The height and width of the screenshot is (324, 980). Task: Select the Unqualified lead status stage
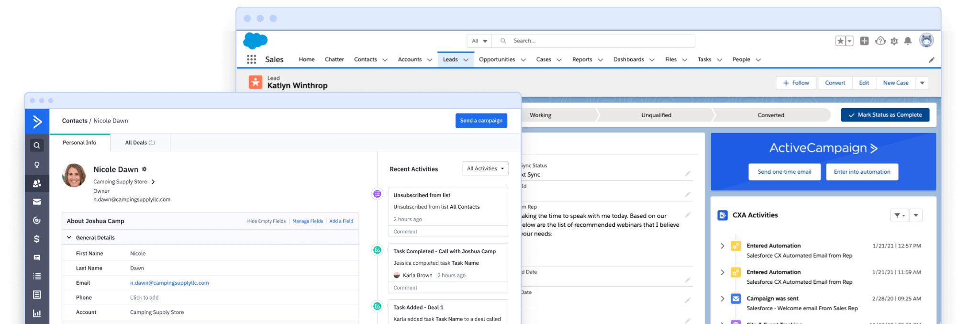click(x=656, y=115)
